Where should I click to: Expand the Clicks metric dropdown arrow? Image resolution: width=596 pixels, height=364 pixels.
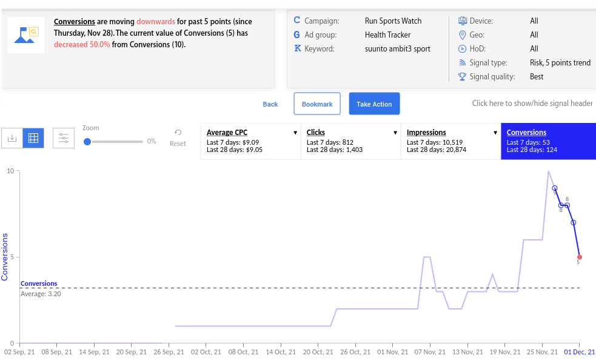[x=395, y=133]
